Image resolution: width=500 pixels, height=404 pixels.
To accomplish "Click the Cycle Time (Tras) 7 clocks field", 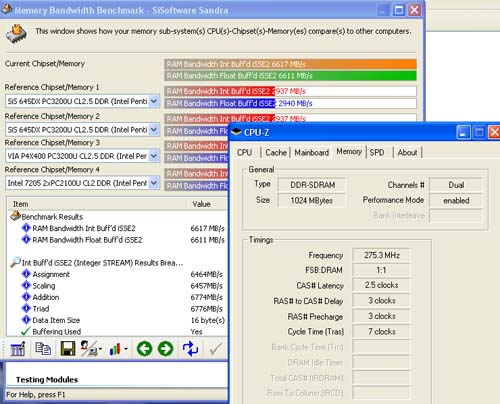I will point(381,332).
